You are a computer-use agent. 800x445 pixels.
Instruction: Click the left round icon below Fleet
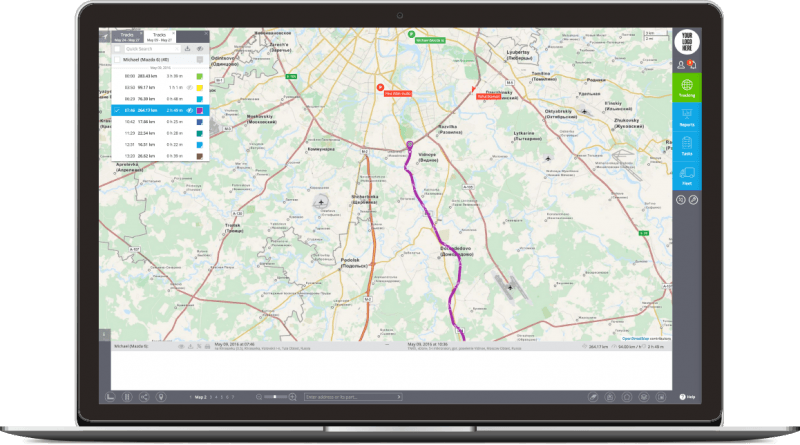pos(681,200)
